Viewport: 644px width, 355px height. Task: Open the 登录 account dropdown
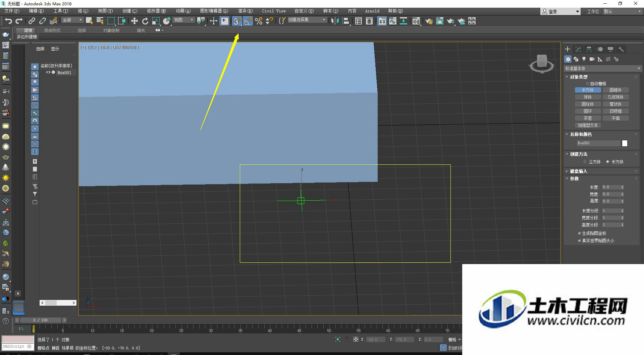click(x=560, y=11)
